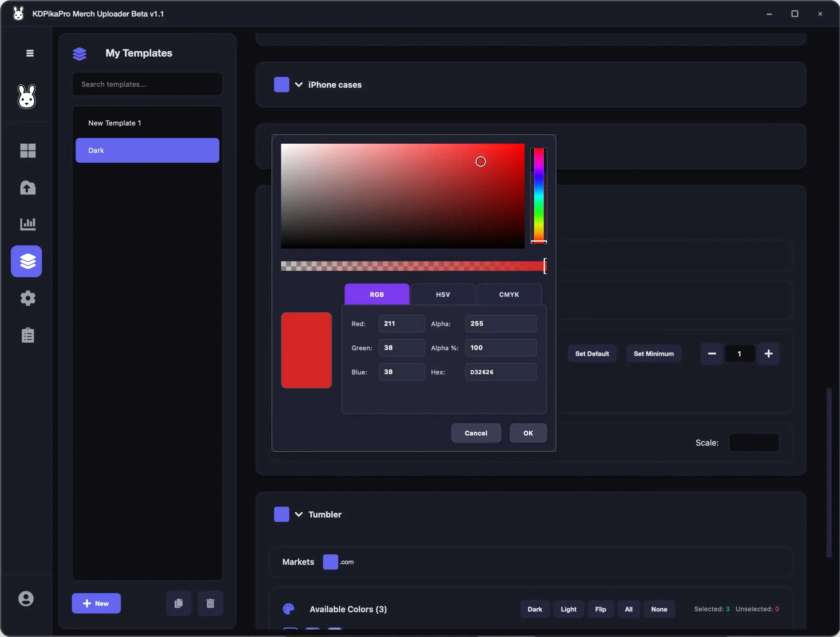
Task: Open the bar chart analytics page
Action: tap(28, 224)
